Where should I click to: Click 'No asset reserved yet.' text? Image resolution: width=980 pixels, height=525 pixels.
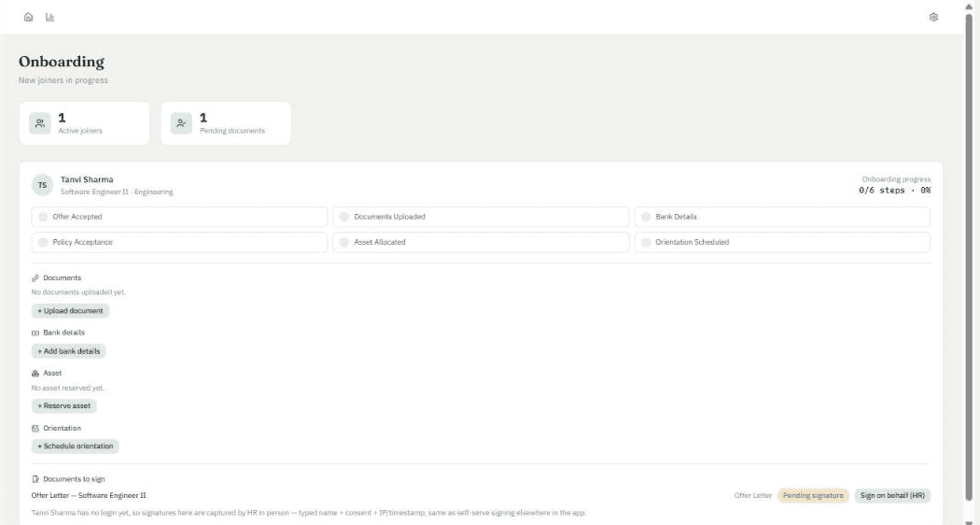[x=68, y=388]
